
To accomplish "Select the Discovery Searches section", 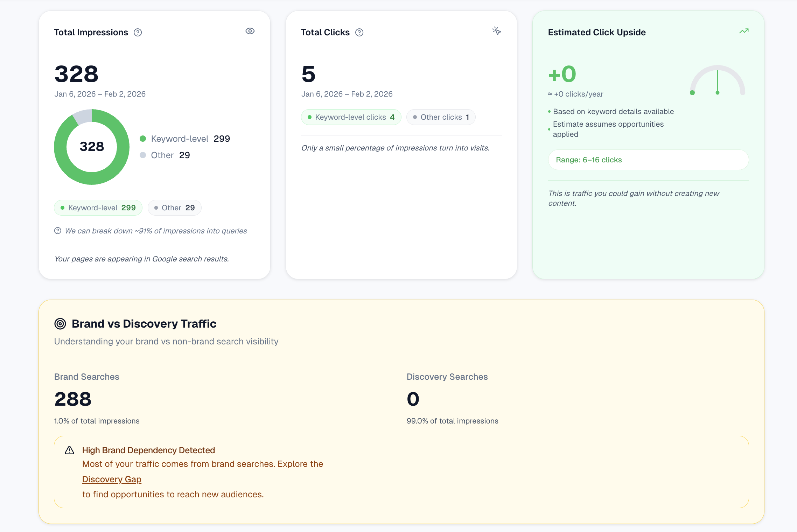I will pos(447,376).
